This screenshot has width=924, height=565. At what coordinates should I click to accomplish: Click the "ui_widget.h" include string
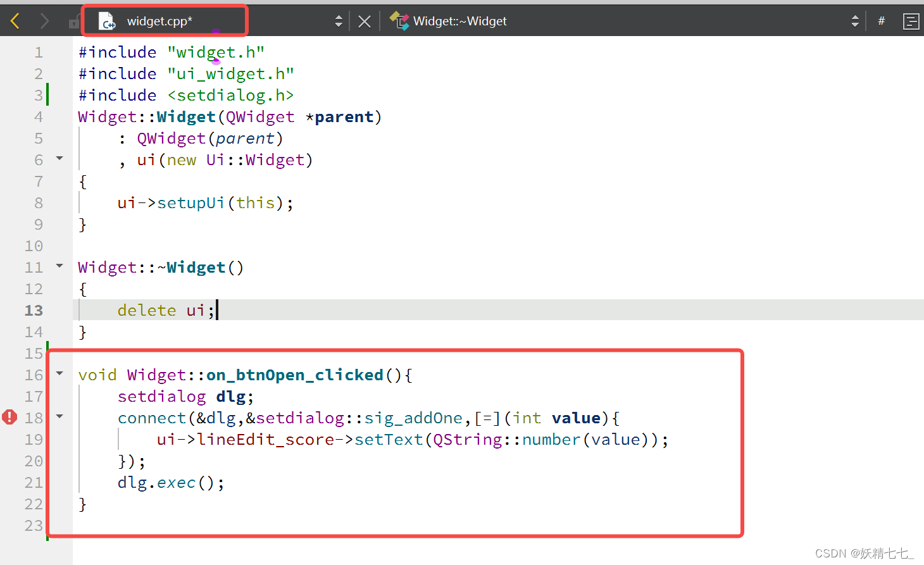point(230,74)
